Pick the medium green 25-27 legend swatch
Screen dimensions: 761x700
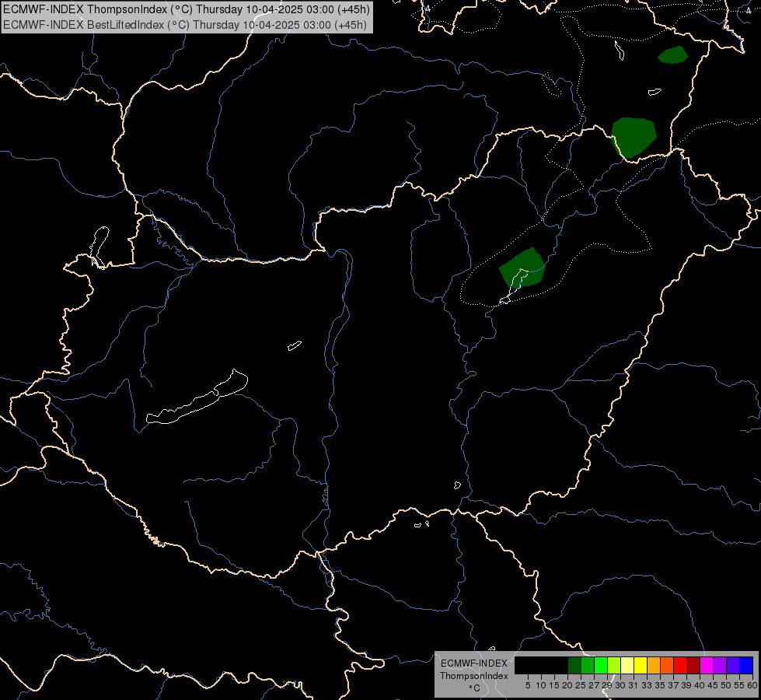tap(587, 666)
